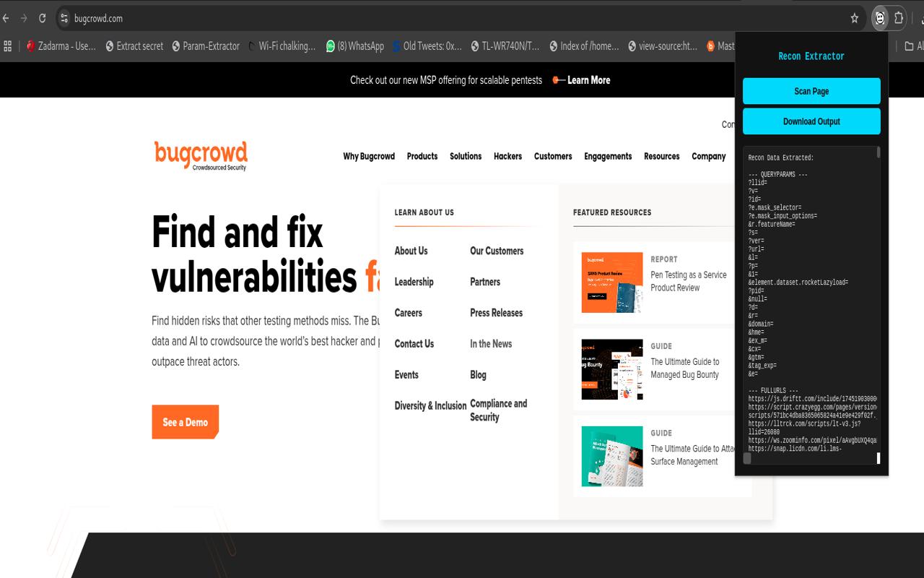Open the Press Releases link
924x578 pixels.
(x=496, y=313)
